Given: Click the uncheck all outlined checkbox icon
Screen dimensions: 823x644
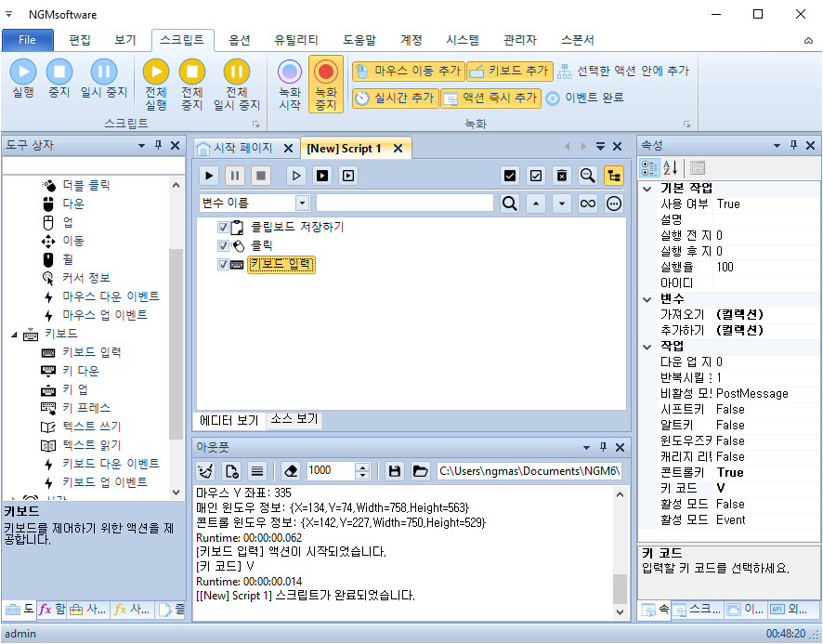Looking at the screenshot, I should tap(536, 176).
